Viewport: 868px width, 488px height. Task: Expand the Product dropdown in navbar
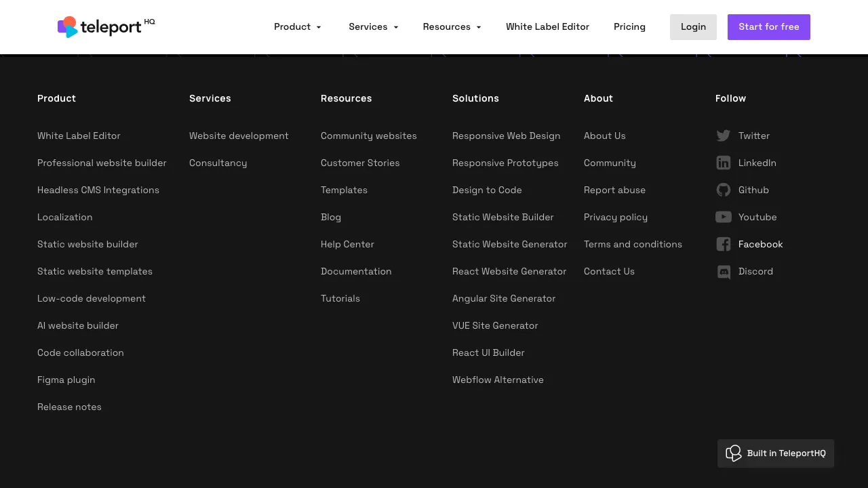pyautogui.click(x=298, y=27)
